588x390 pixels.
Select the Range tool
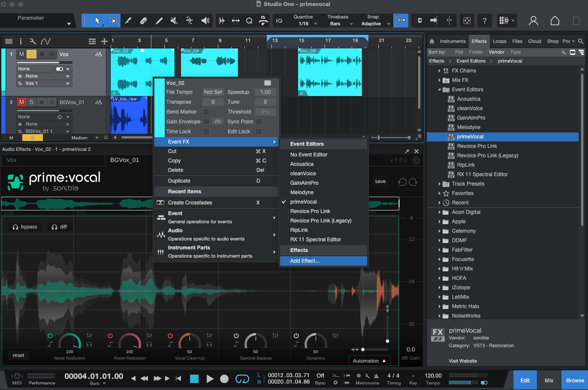click(113, 21)
